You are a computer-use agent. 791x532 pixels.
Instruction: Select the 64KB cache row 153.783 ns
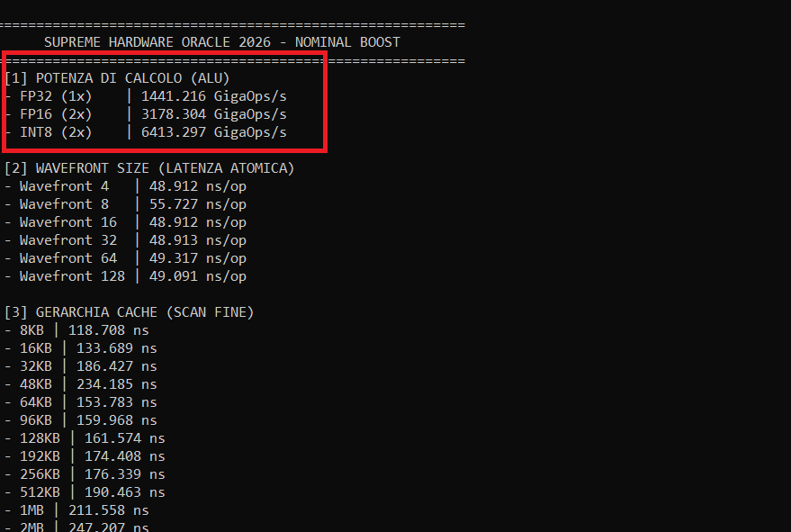point(81,402)
